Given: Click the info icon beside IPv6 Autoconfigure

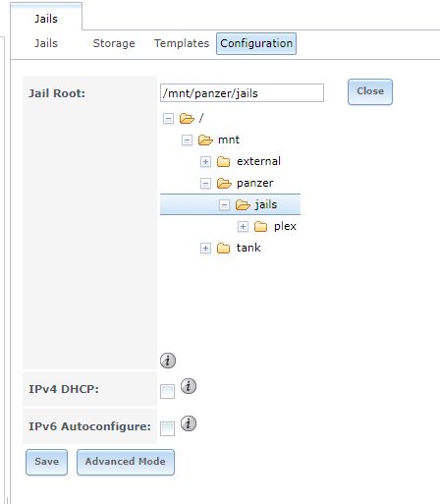Looking at the screenshot, I should point(189,423).
